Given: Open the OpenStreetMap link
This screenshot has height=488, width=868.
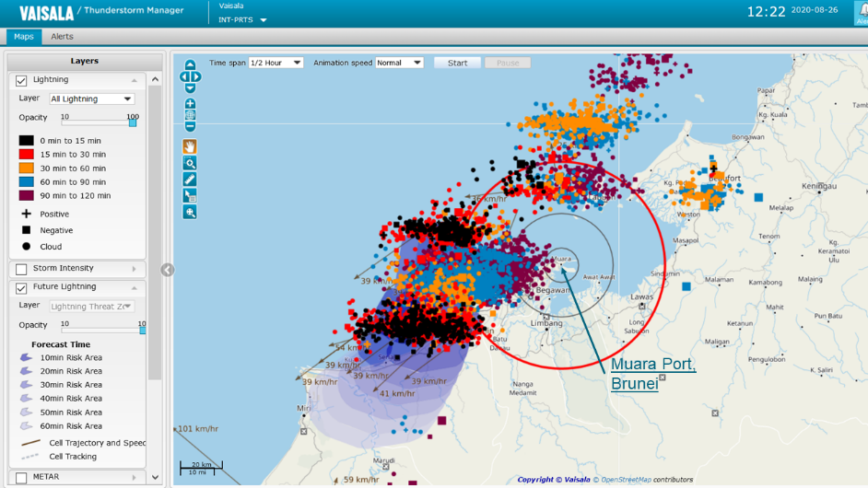Looking at the screenshot, I should pos(628,480).
